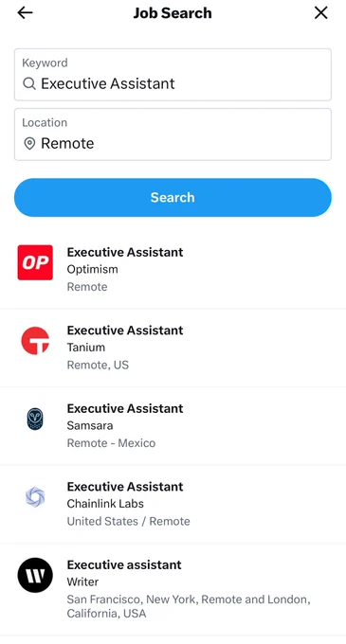This screenshot has width=346, height=644.
Task: Open the Optimism OP logo
Action: [35, 262]
